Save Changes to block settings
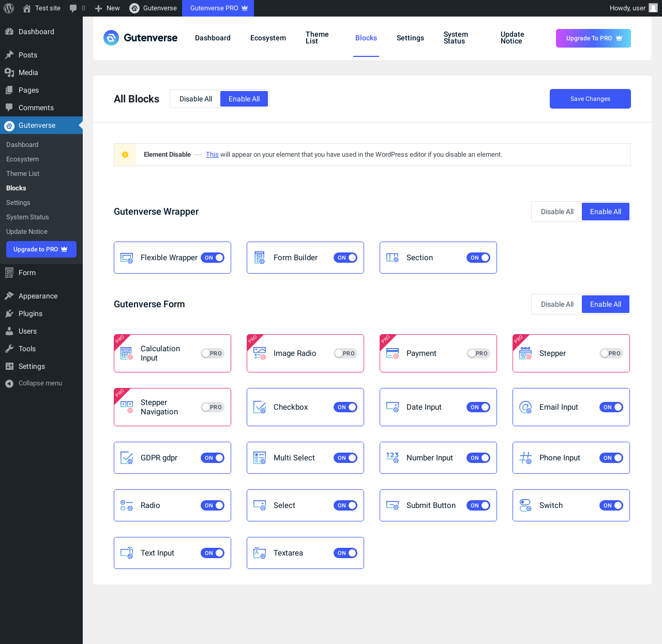 pyautogui.click(x=590, y=99)
